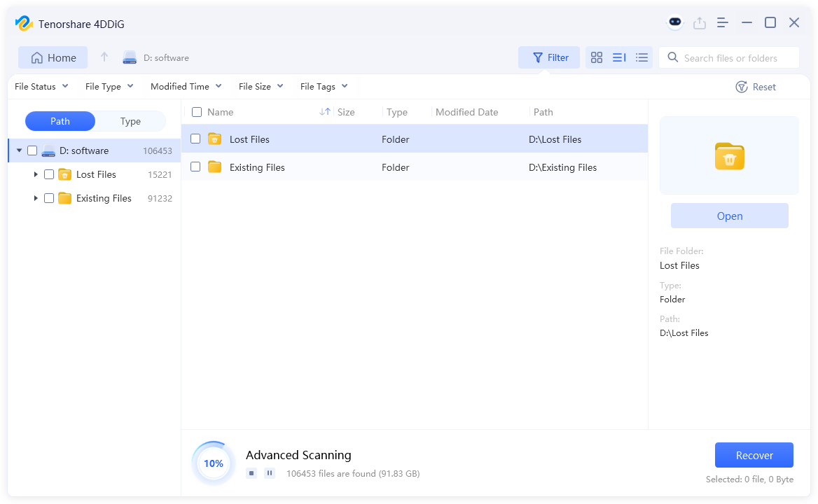This screenshot has height=504, width=818.
Task: Reset all applied filters
Action: click(756, 87)
